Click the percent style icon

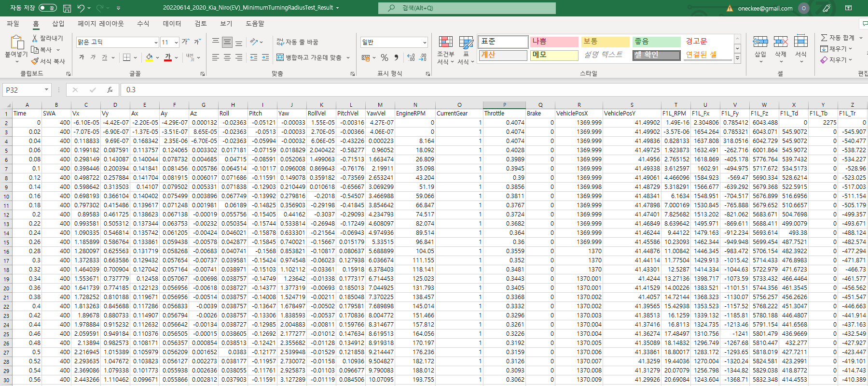pos(384,57)
